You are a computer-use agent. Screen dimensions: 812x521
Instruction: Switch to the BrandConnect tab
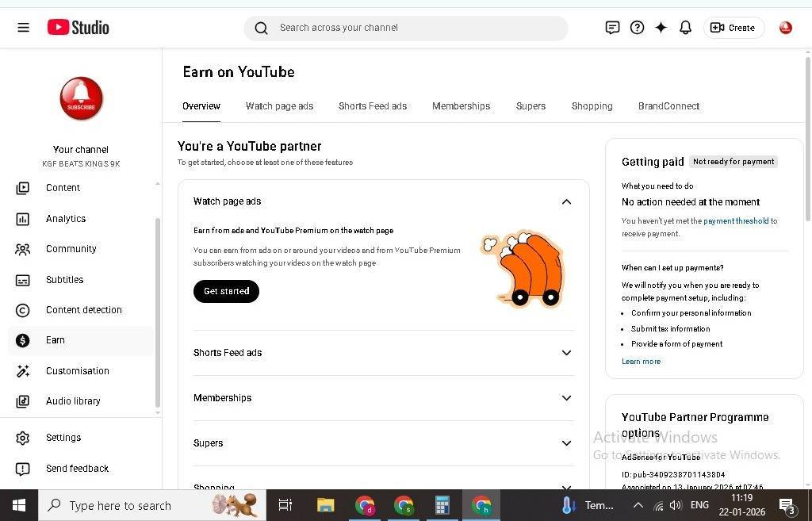coord(668,106)
